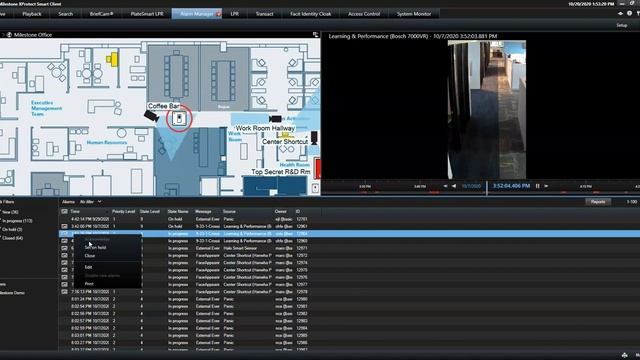Select the Closed (64) quick filter
This screenshot has width=640, height=360.
pos(12,238)
